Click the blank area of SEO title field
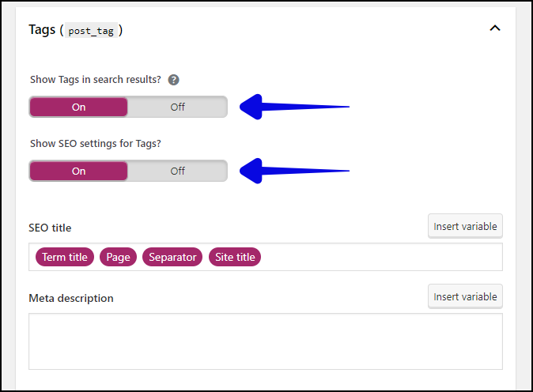 pyautogui.click(x=380, y=257)
